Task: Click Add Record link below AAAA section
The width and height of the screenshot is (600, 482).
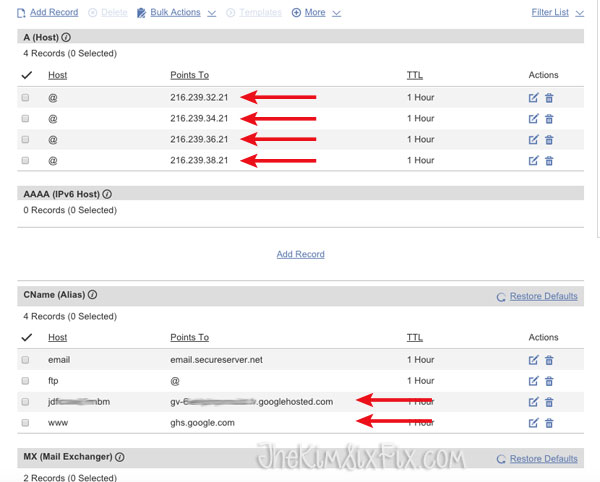Action: [300, 254]
